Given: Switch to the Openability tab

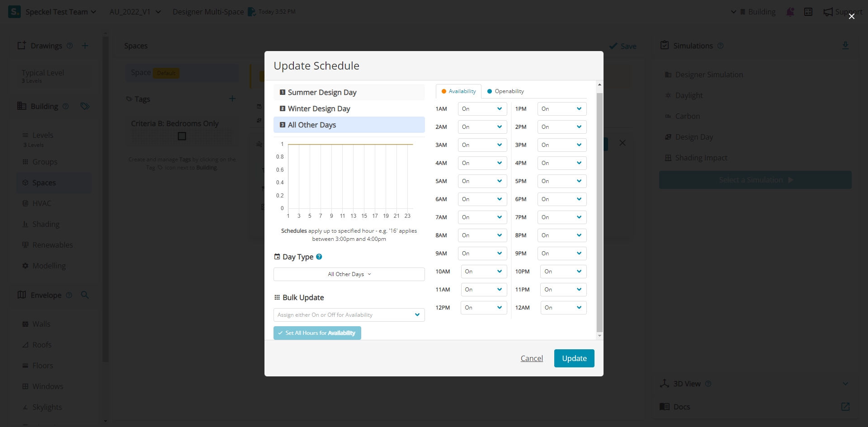Looking at the screenshot, I should pos(505,91).
